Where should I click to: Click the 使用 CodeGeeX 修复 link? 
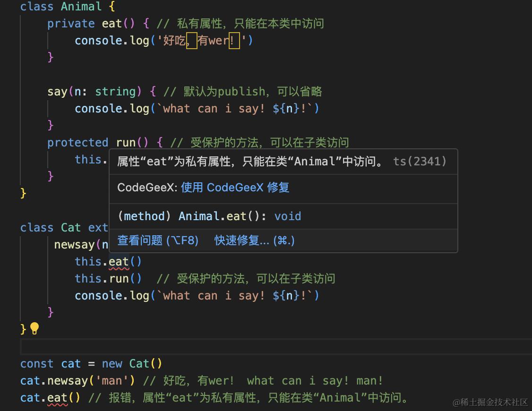click(235, 188)
